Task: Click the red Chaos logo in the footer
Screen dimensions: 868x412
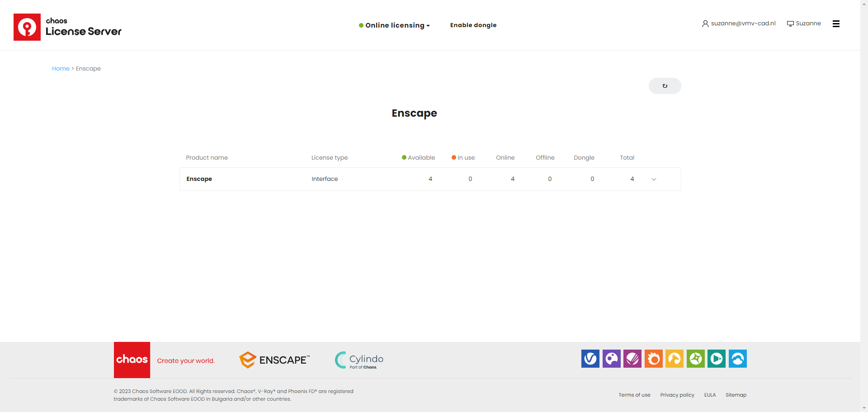Action: [132, 360]
